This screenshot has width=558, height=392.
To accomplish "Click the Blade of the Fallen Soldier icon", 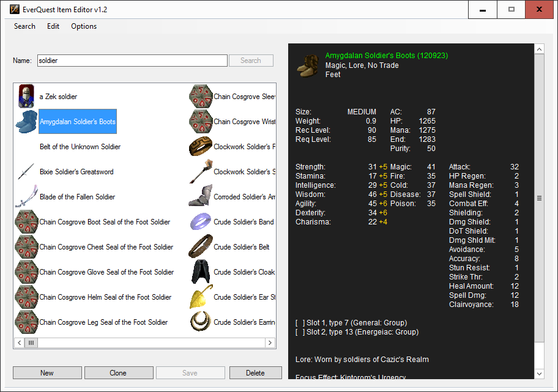I will coord(26,196).
